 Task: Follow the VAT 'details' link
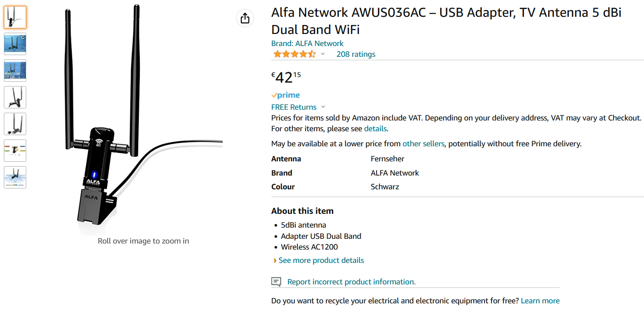click(x=375, y=129)
